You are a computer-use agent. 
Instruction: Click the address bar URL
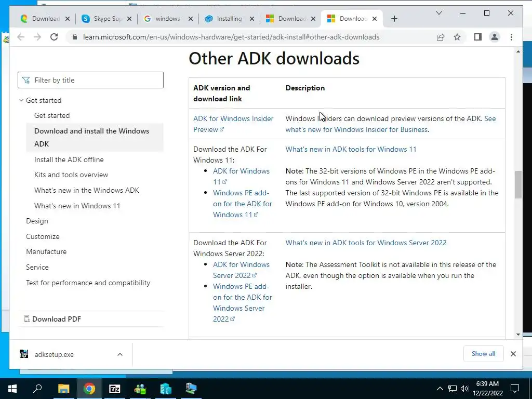click(231, 37)
